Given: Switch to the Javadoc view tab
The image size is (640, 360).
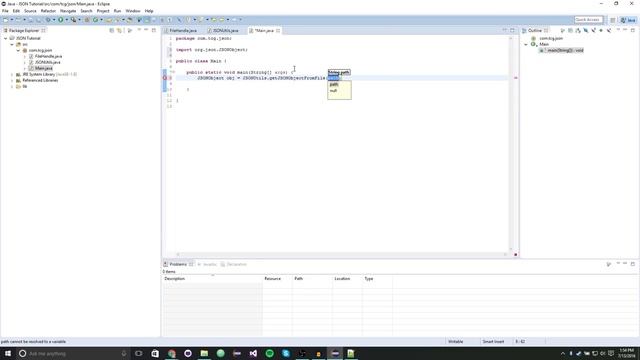Looking at the screenshot, I should tap(207, 264).
